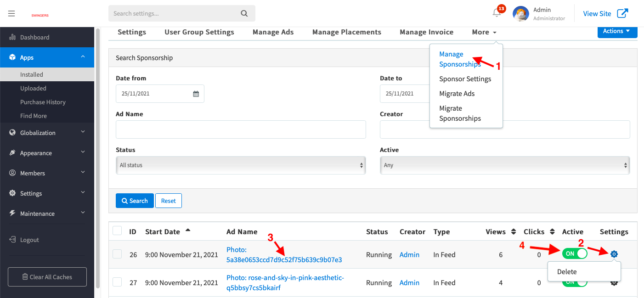Check the checkbox for row ID 26
644x298 pixels.
pos(117,254)
